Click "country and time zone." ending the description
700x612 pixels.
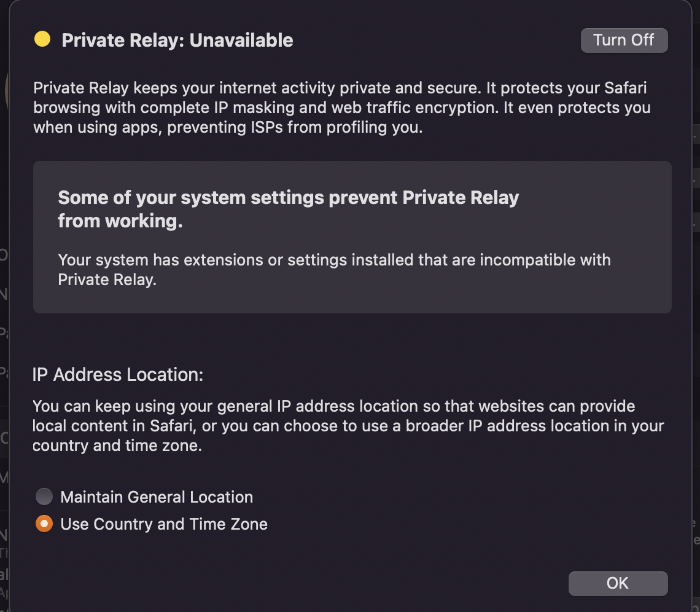(117, 445)
